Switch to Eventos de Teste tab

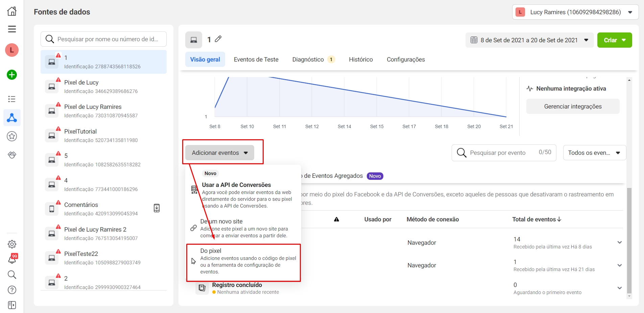(x=256, y=59)
